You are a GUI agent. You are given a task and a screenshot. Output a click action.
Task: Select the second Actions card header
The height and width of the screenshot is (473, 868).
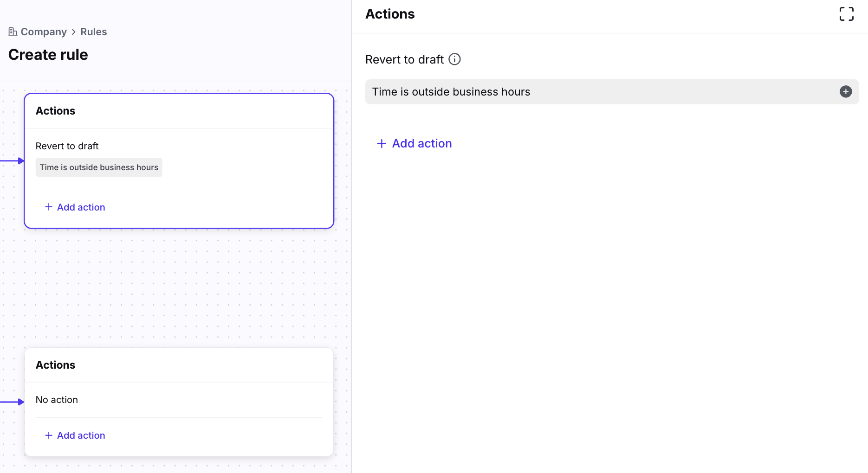[56, 365]
